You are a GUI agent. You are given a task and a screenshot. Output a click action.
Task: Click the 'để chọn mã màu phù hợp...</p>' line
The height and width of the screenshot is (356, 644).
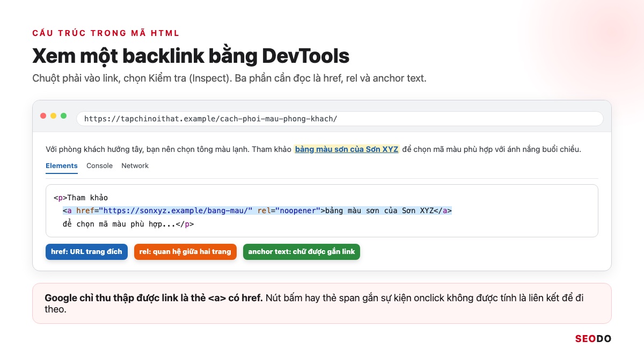(128, 224)
